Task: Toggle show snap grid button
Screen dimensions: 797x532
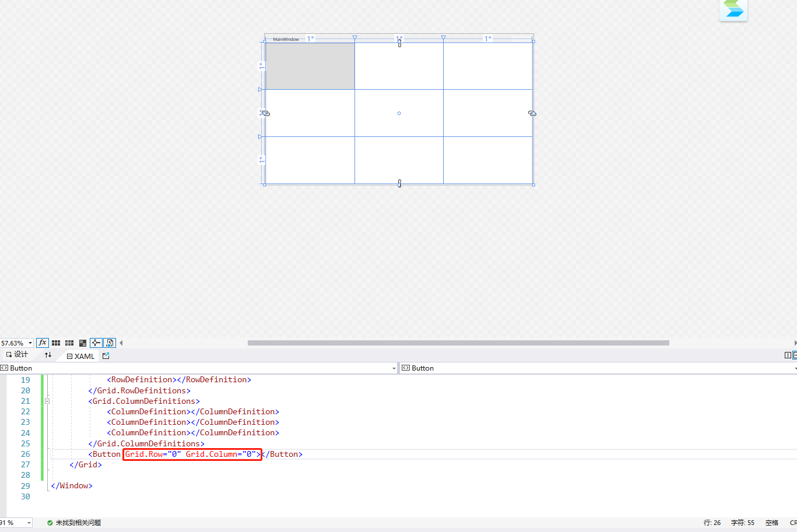Action: point(56,343)
